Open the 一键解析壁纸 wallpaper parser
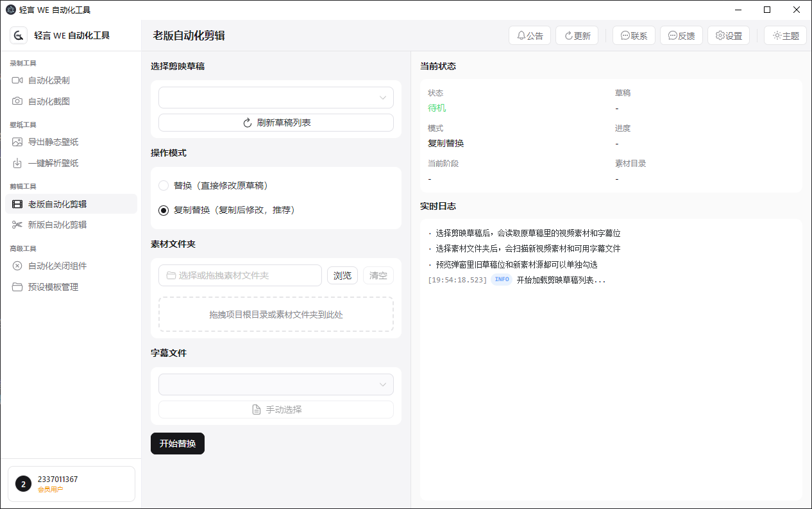Image resolution: width=812 pixels, height=509 pixels. [53, 163]
